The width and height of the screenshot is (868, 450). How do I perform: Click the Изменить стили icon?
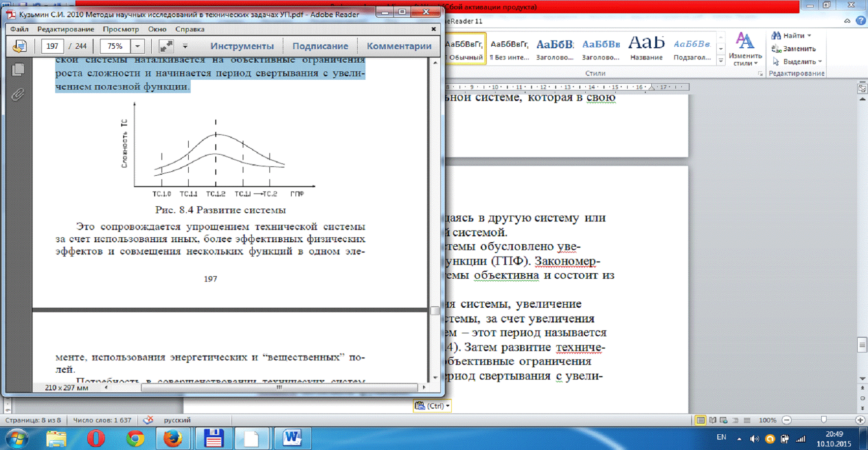744,48
